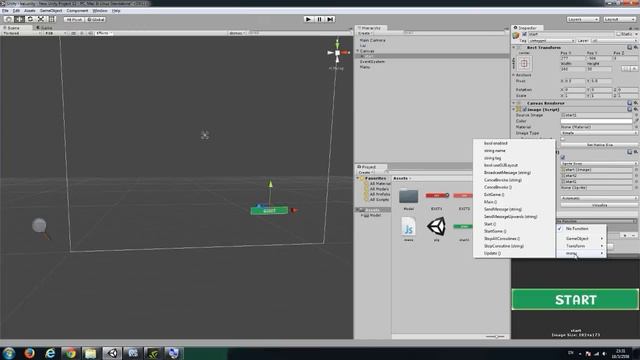
Task: Open the Transform submenu in popup
Action: tap(581, 246)
